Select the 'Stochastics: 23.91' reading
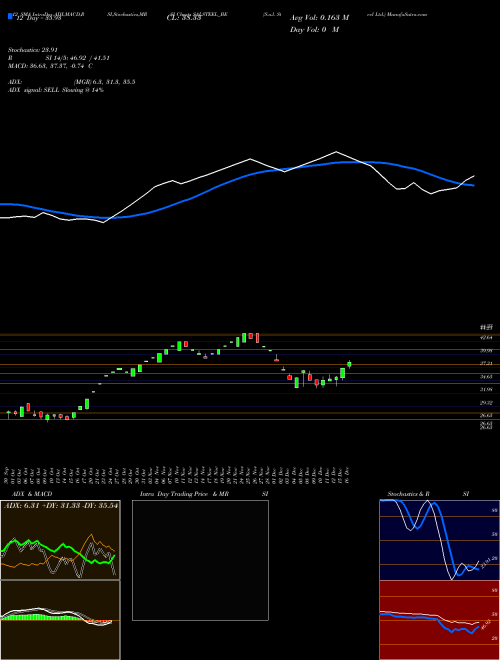Image resolution: width=500 pixels, height=660 pixels. coord(32,50)
